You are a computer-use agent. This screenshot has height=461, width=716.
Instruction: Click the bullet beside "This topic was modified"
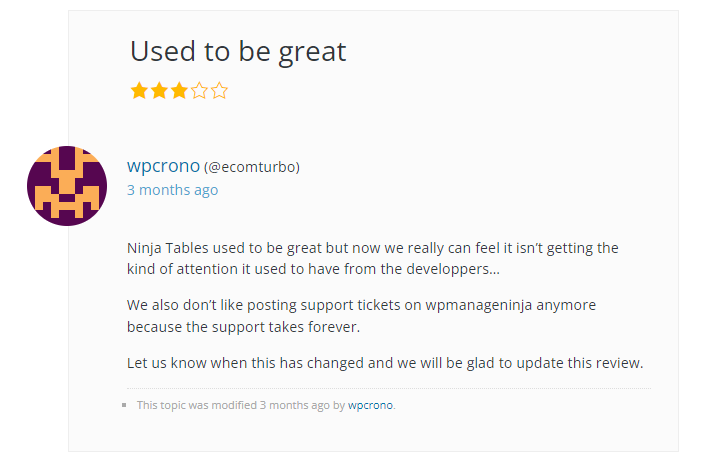[124, 405]
